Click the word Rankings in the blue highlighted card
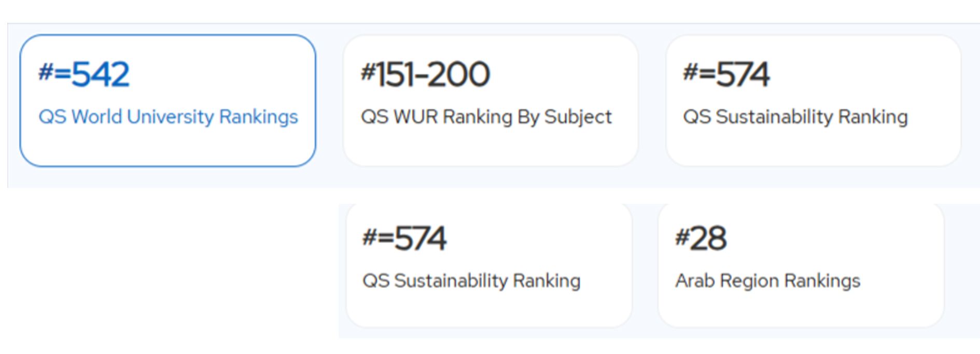 coord(258,118)
